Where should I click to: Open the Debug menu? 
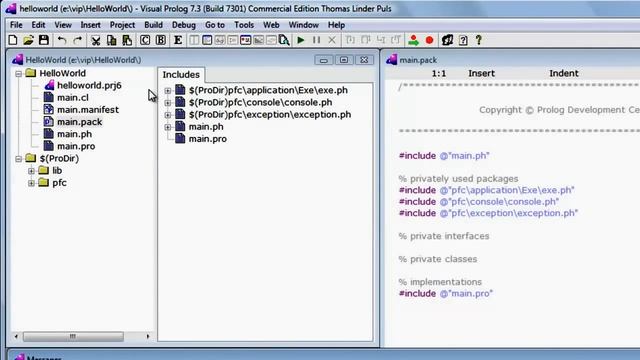[184, 25]
